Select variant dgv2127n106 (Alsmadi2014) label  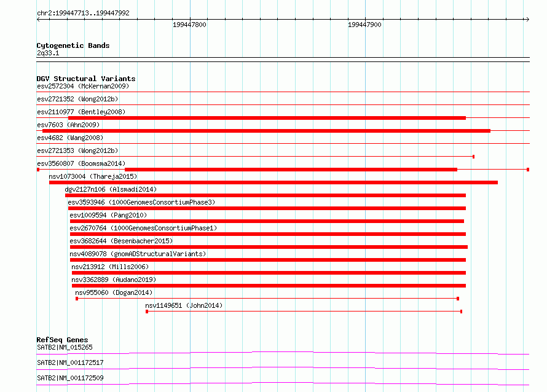tap(111, 189)
